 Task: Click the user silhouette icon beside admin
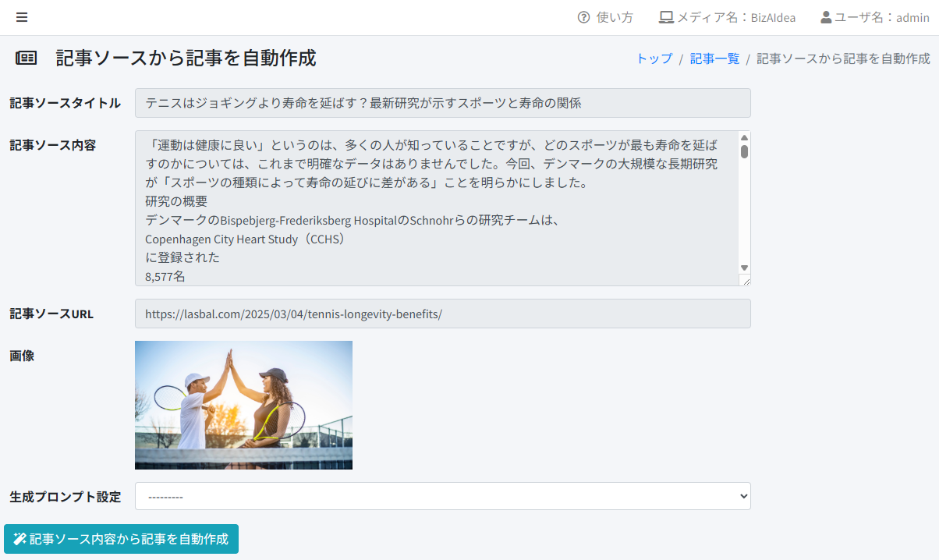coord(825,17)
